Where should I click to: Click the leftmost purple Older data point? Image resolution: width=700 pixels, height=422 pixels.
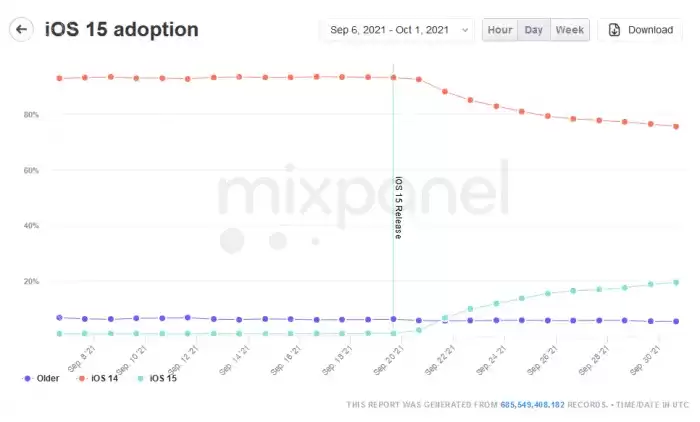(60, 317)
